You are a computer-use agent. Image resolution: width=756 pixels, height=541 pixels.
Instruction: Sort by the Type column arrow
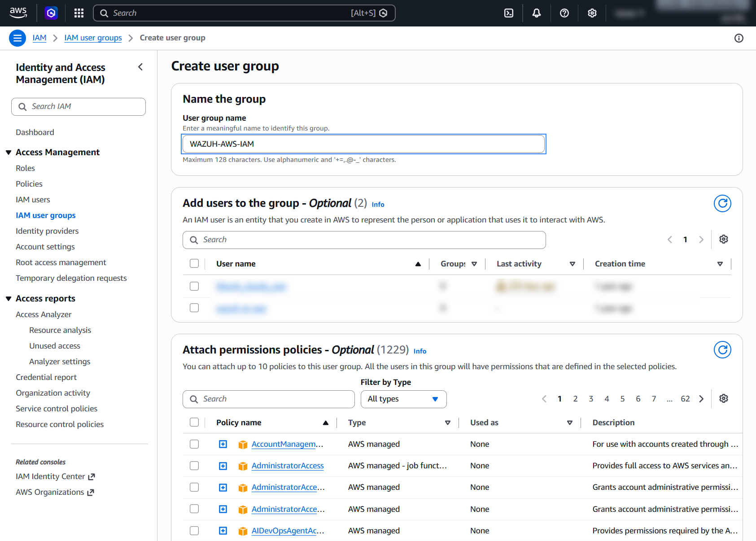(448, 423)
